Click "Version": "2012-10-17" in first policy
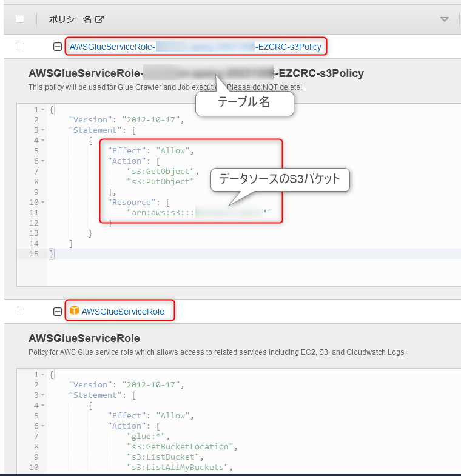The image size is (461, 476). [x=126, y=120]
